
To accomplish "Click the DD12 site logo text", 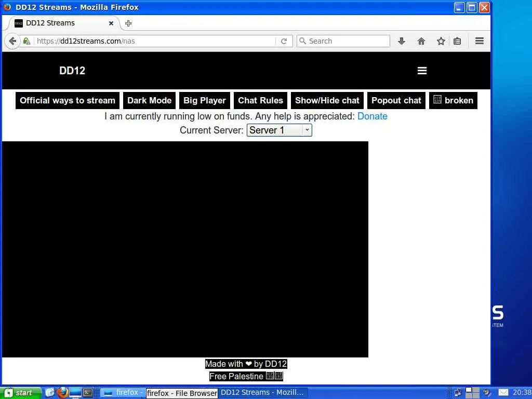I will tap(72, 71).
